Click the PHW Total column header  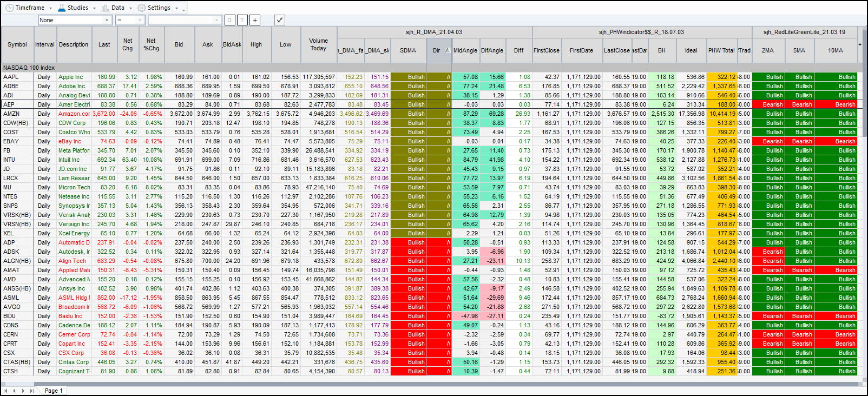[x=721, y=50]
